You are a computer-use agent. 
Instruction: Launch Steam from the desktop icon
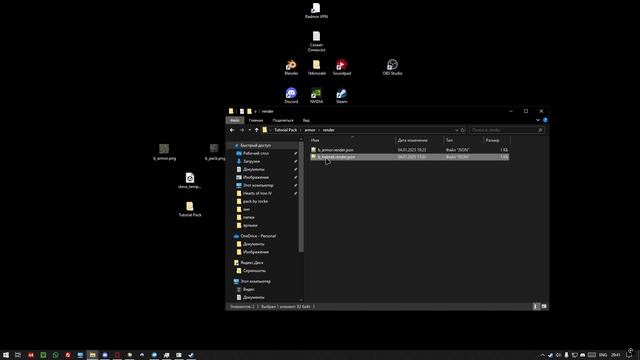(x=342, y=96)
